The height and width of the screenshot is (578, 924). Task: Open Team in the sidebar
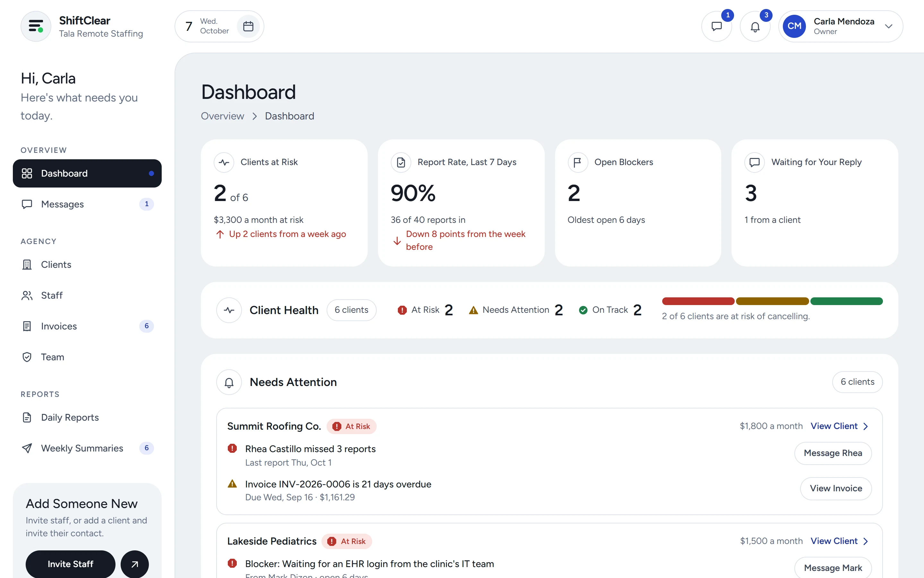pyautogui.click(x=87, y=357)
